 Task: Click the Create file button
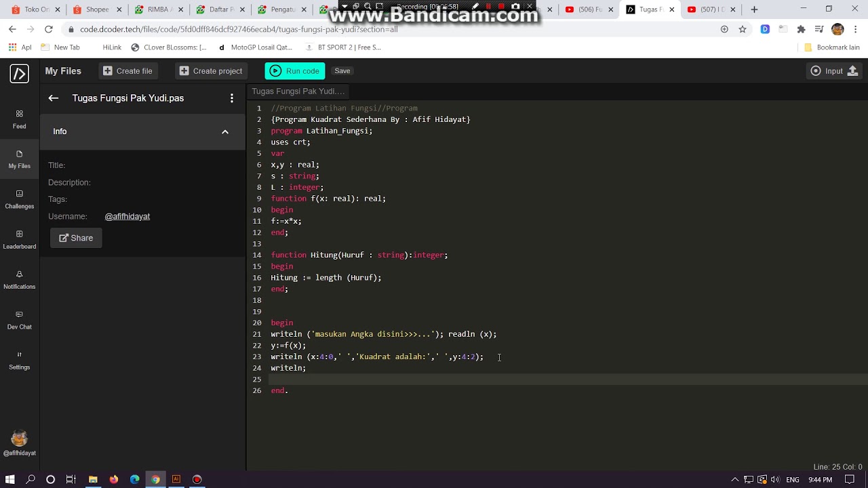[x=127, y=70]
